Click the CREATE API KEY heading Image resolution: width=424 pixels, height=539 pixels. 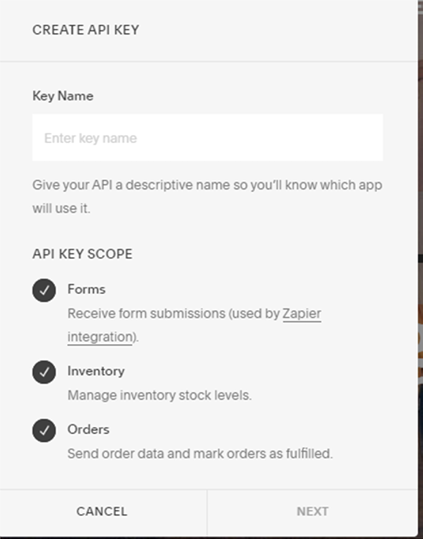point(86,30)
